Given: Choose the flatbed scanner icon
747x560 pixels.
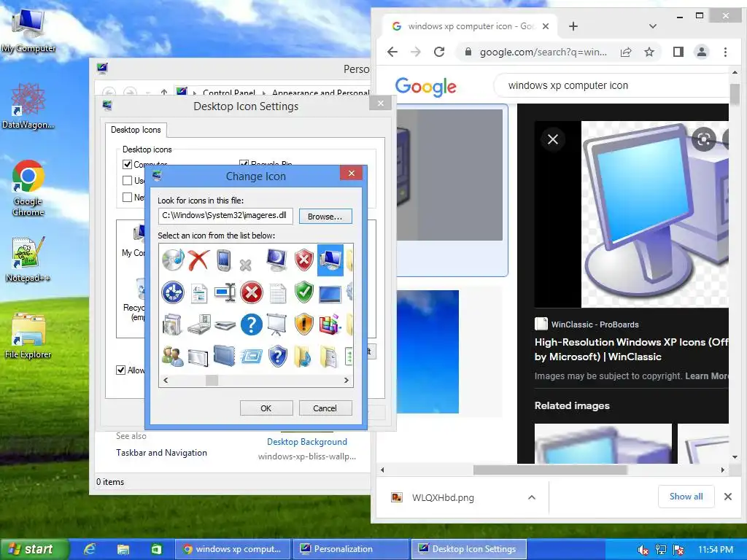Looking at the screenshot, I should (x=225, y=326).
